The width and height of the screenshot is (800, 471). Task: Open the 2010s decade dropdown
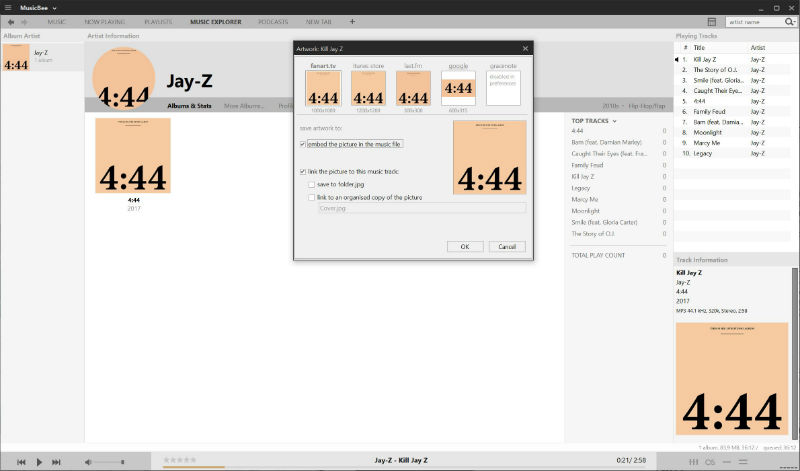pos(613,106)
